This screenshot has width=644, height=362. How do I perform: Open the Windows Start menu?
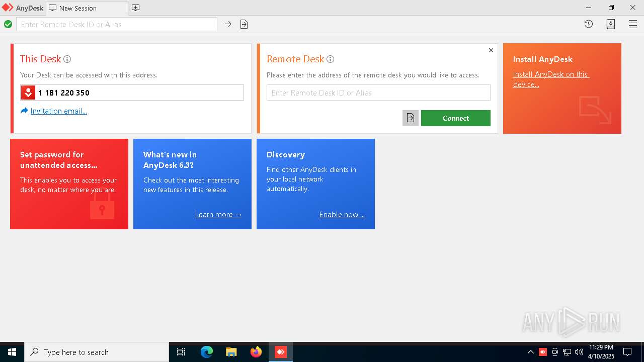pos(12,352)
